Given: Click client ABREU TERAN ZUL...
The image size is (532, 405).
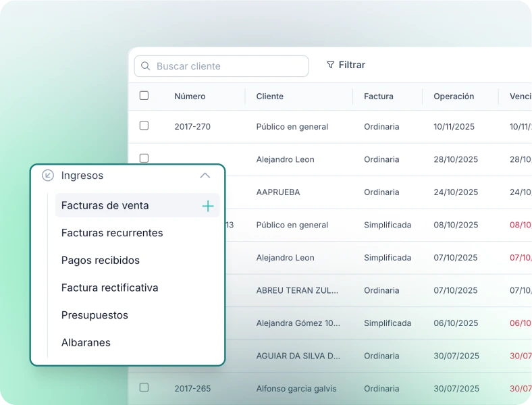Looking at the screenshot, I should click(x=297, y=290).
